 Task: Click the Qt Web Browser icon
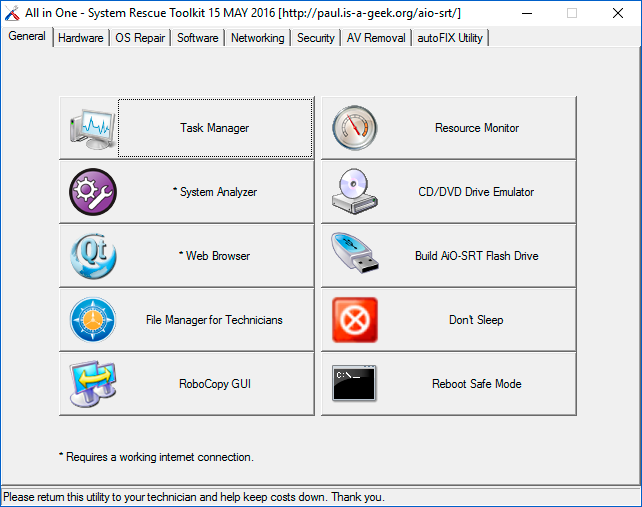[93, 256]
